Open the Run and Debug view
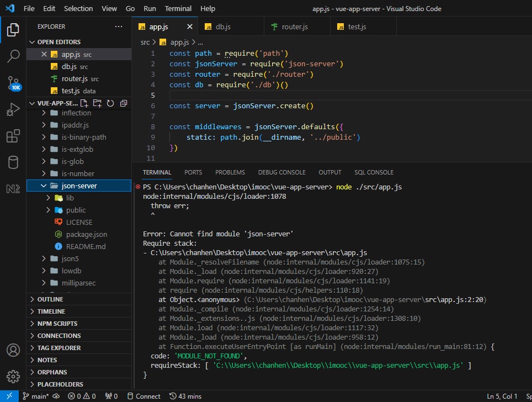 click(13, 109)
